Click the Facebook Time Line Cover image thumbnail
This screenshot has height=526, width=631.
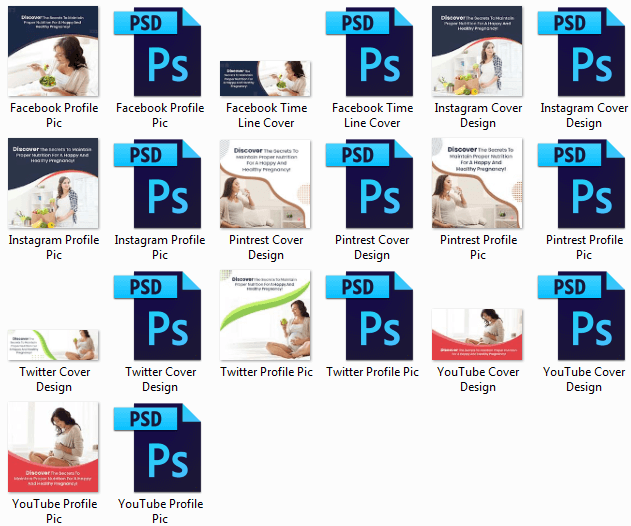tap(265, 78)
